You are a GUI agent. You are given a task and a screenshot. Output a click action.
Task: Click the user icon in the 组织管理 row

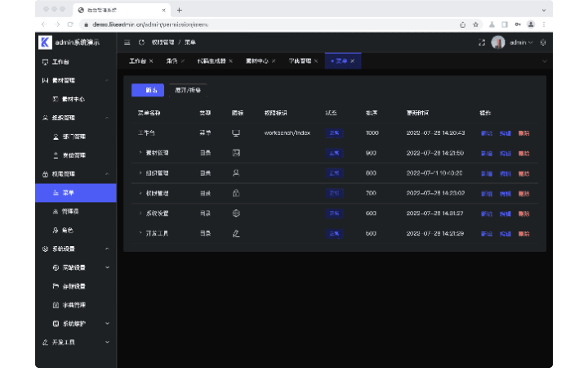tap(236, 173)
